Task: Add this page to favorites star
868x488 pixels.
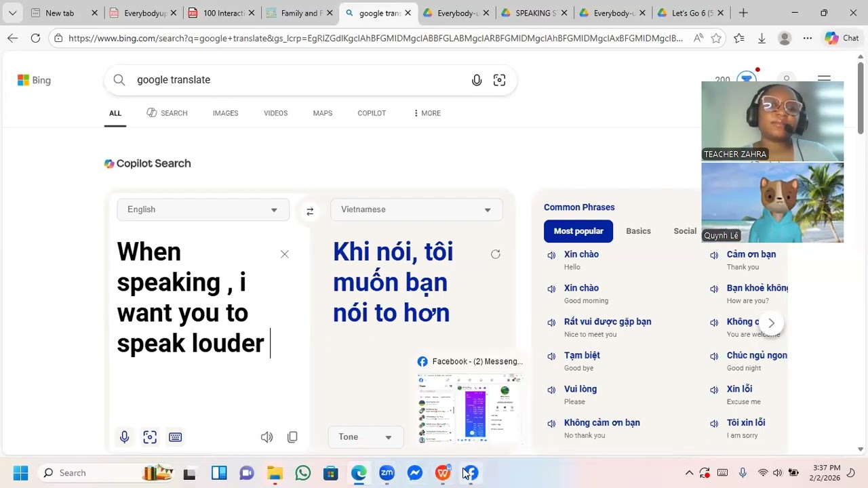Action: (x=716, y=39)
